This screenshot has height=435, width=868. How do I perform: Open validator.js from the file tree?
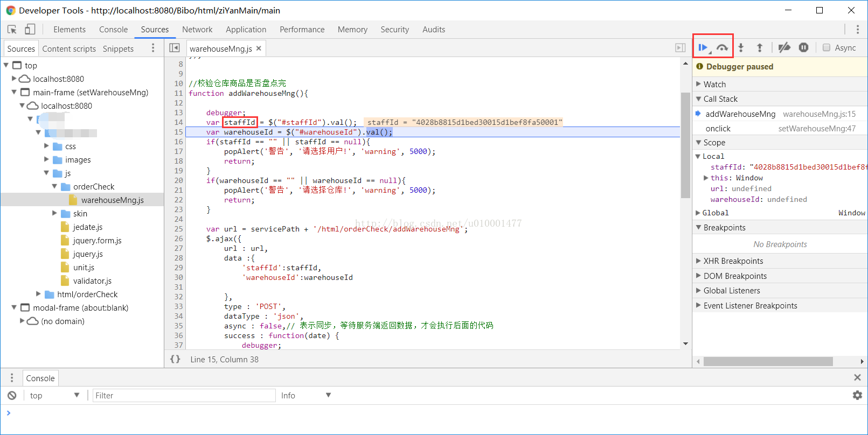(92, 281)
